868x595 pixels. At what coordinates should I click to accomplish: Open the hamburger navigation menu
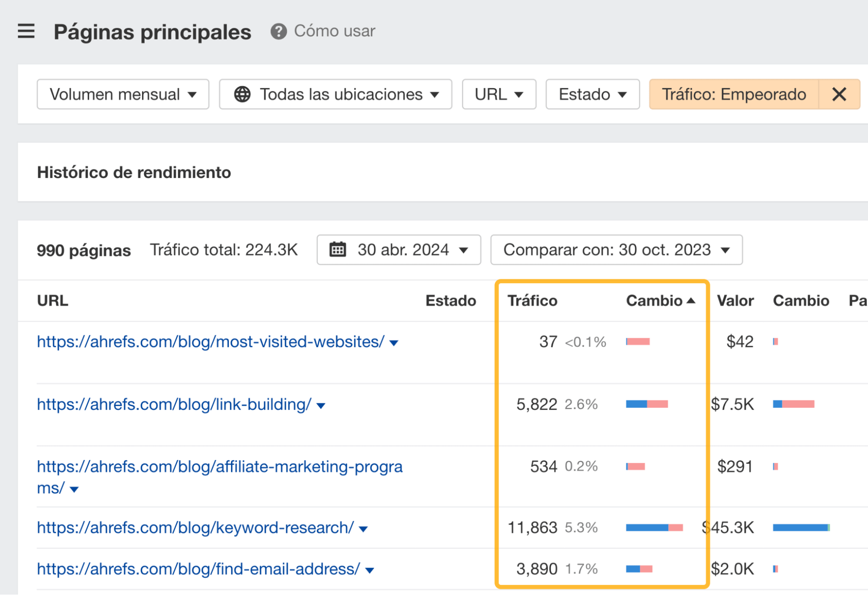[26, 31]
